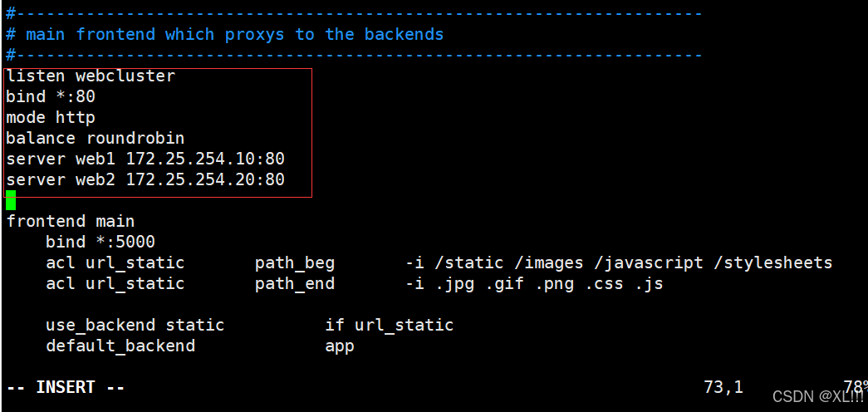The width and height of the screenshot is (868, 412).
Task: Click the cursor position indicator 73,1
Action: 723,387
